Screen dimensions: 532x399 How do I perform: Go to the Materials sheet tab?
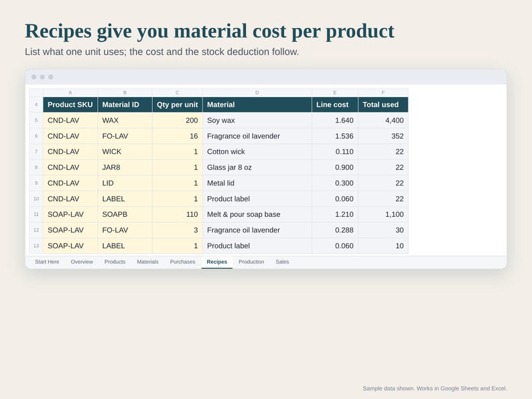(x=147, y=262)
